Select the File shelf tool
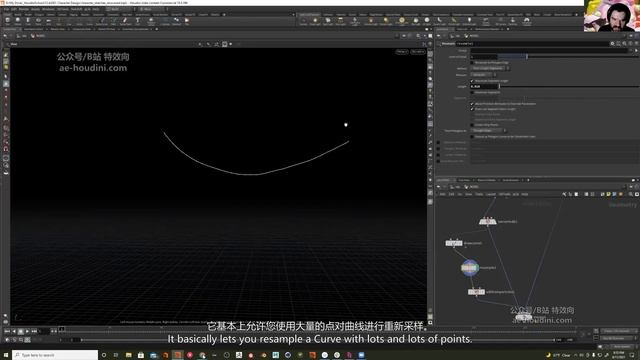This screenshot has height=360, width=640. (x=187, y=21)
